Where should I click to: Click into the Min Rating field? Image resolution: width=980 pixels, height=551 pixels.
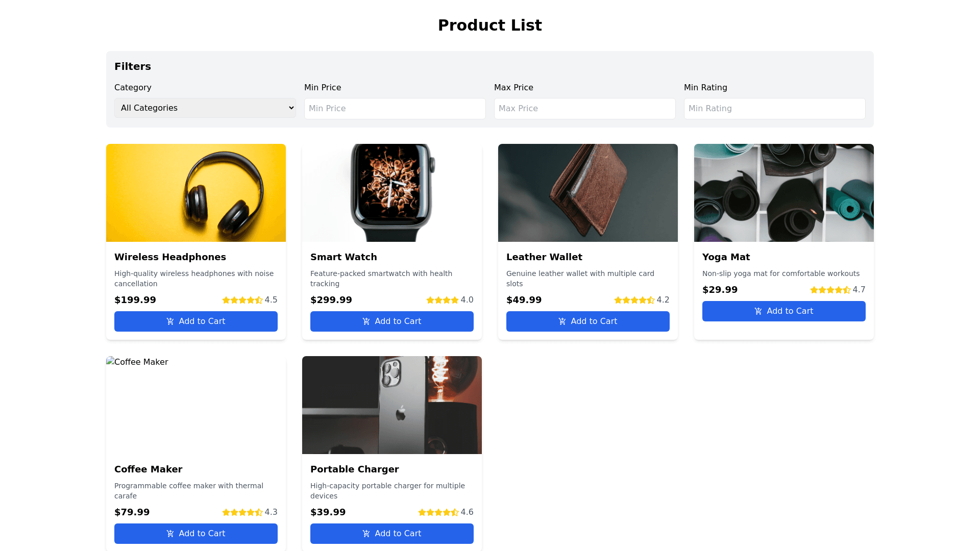tap(775, 109)
